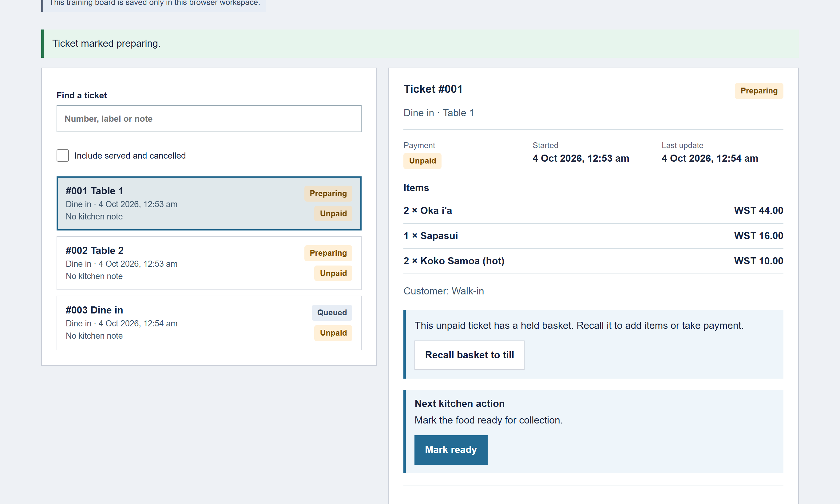
Task: Click the Preparing badge in ticket detail header
Action: tap(759, 91)
